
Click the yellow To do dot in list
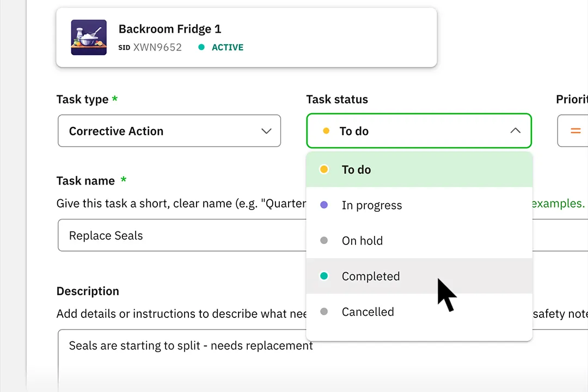tap(324, 169)
